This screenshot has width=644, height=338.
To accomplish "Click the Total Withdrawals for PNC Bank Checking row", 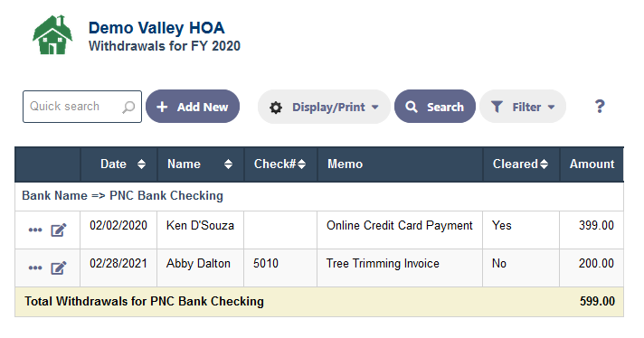I will tap(319, 302).
